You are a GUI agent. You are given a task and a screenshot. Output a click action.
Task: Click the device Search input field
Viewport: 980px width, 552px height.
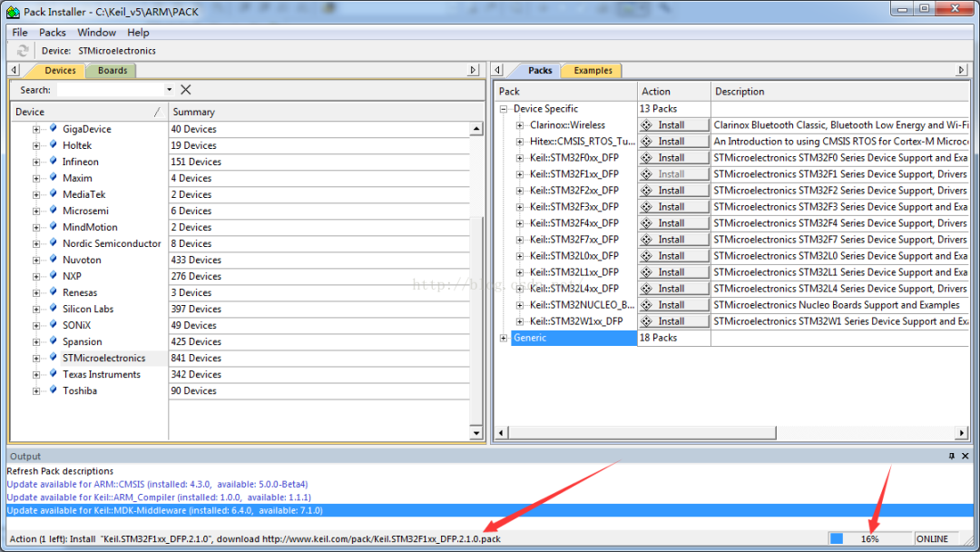(111, 90)
